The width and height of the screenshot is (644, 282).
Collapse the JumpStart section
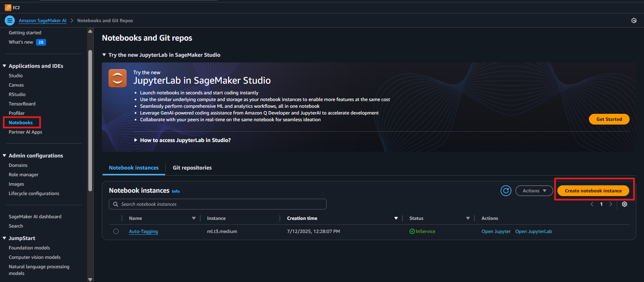pyautogui.click(x=4, y=238)
